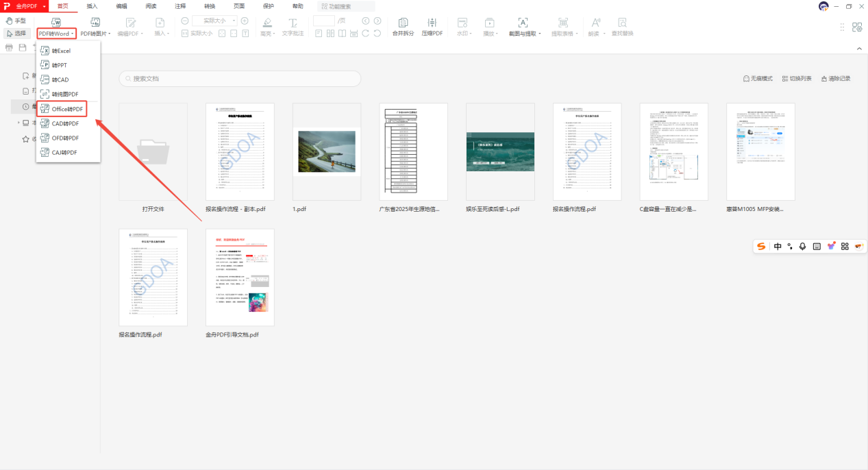Open 报名操作流程 - 副本.pdf thumbnail
868x470 pixels.
[x=240, y=151]
